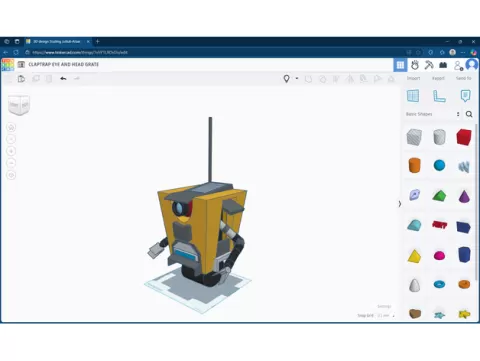
Task: Pick the dark blue Wedge shape
Action: pos(464,227)
